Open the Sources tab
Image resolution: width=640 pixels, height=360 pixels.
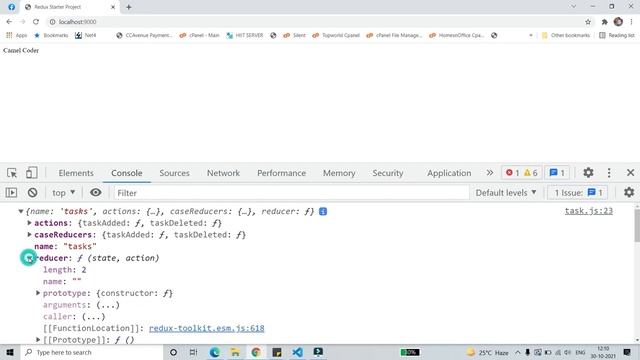click(x=174, y=173)
